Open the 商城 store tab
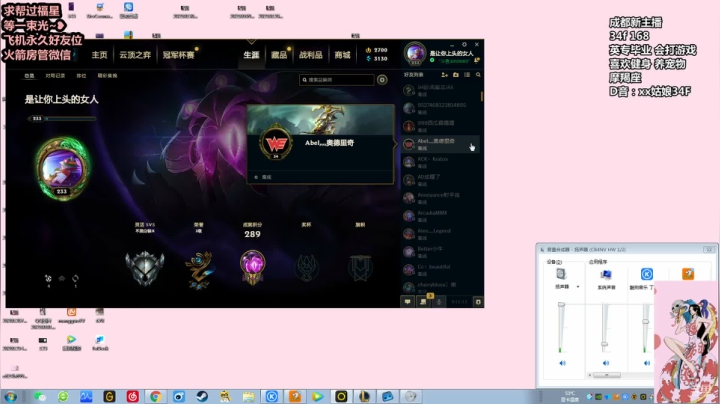720x404 pixels. coord(342,55)
